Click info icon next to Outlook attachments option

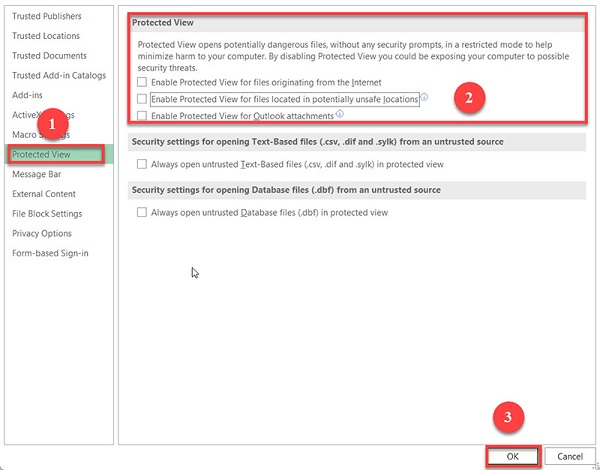pos(340,114)
